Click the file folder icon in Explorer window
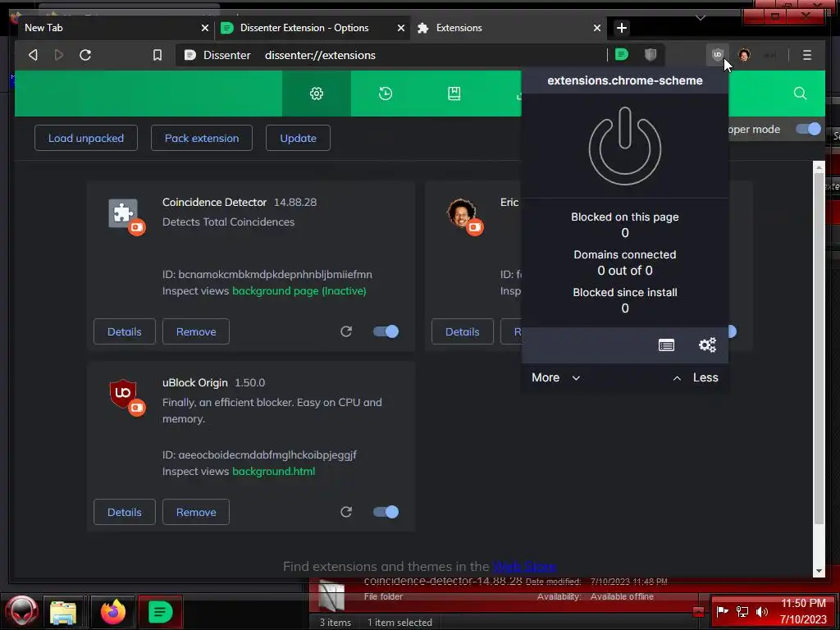 coord(331,596)
